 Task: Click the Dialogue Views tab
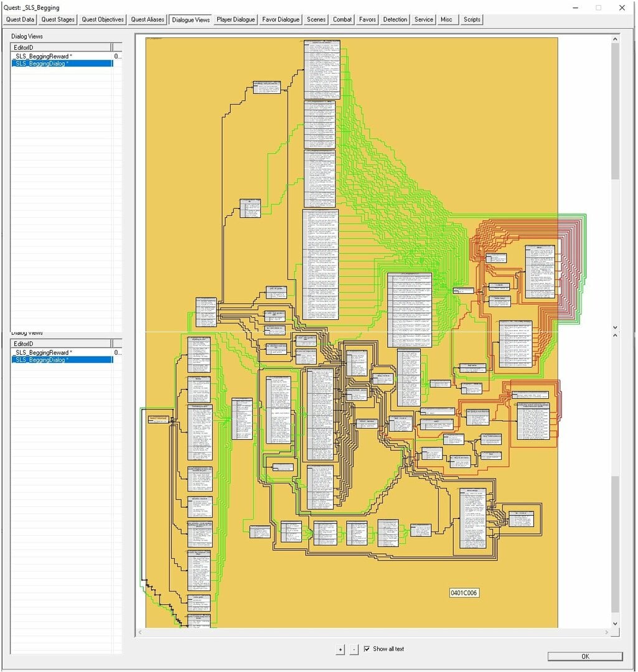click(x=191, y=20)
